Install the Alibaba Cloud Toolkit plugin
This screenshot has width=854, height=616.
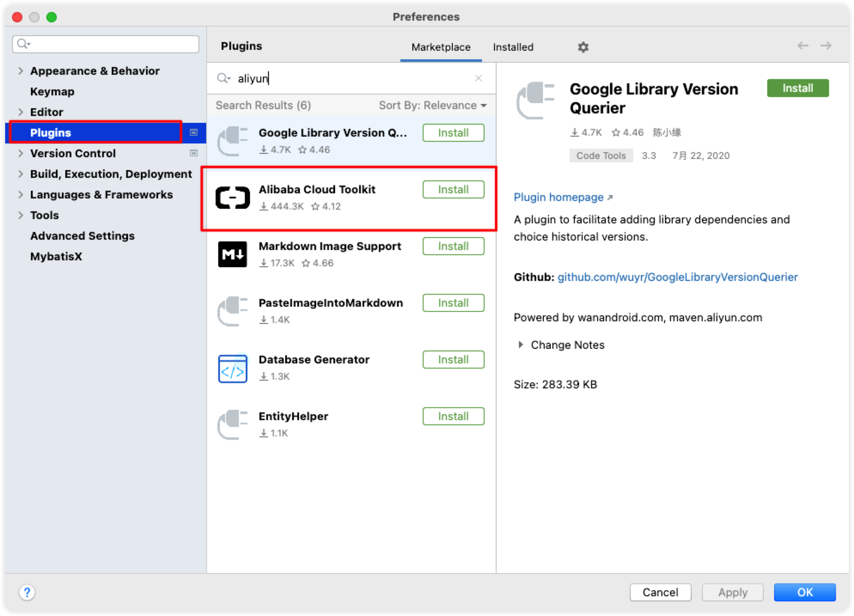453,189
